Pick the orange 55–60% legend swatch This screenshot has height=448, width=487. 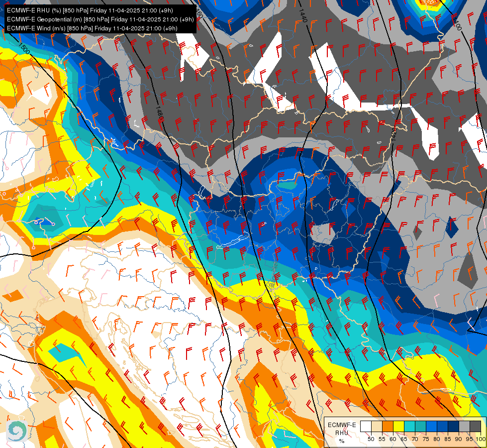tap(388, 426)
